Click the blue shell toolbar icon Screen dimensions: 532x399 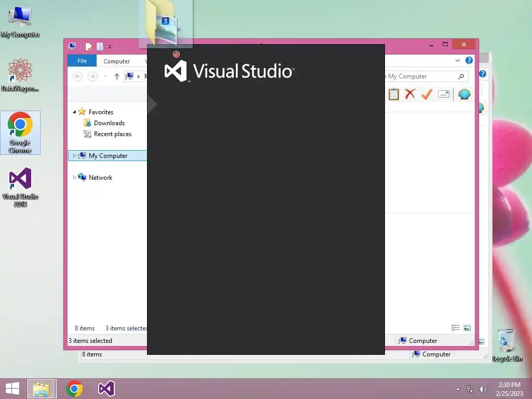[464, 94]
